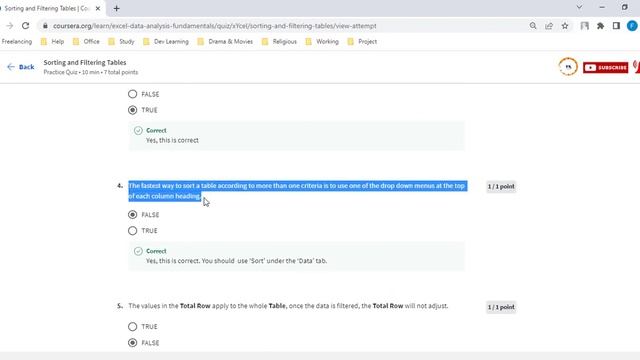Select TRUE for question 3
Screen dimensions: 640x360
click(132, 110)
